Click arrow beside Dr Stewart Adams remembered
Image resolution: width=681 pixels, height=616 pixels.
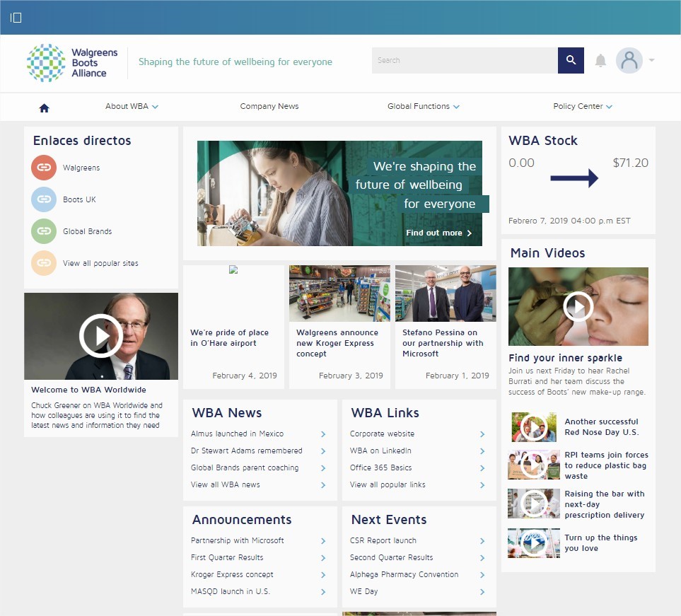point(323,451)
